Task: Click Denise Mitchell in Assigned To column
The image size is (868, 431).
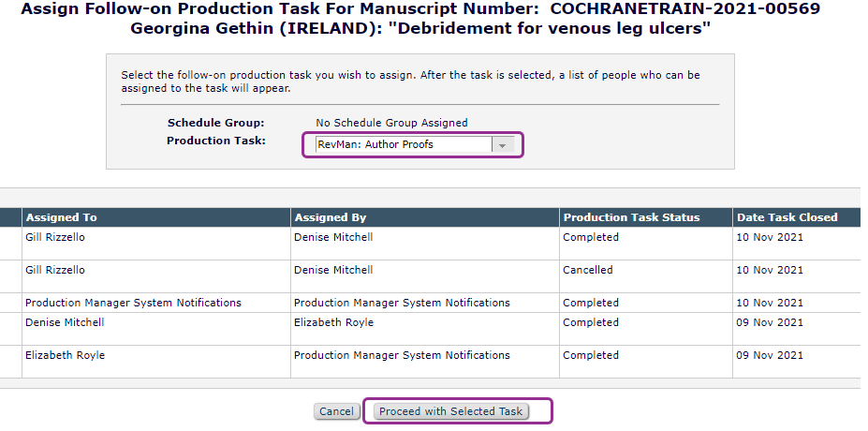Action: click(x=65, y=322)
